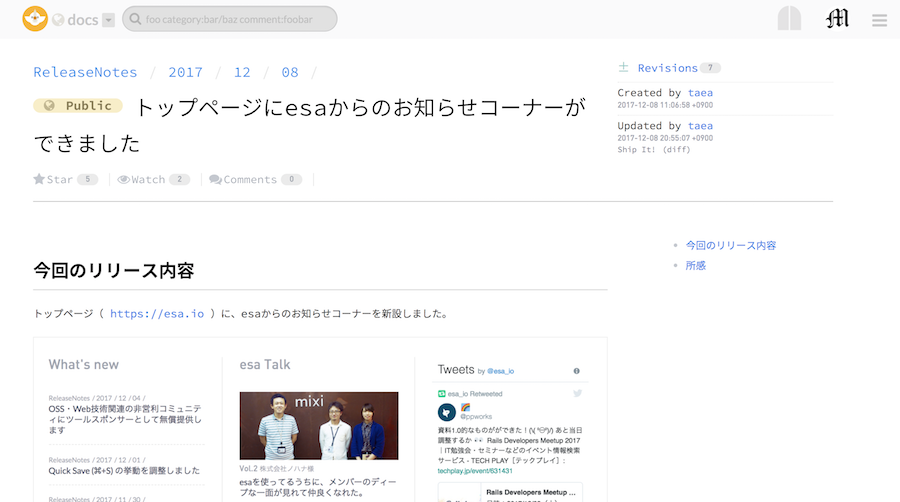Go to ReleaseNotes breadcrumb
The width and height of the screenshot is (900, 502).
pyautogui.click(x=85, y=72)
